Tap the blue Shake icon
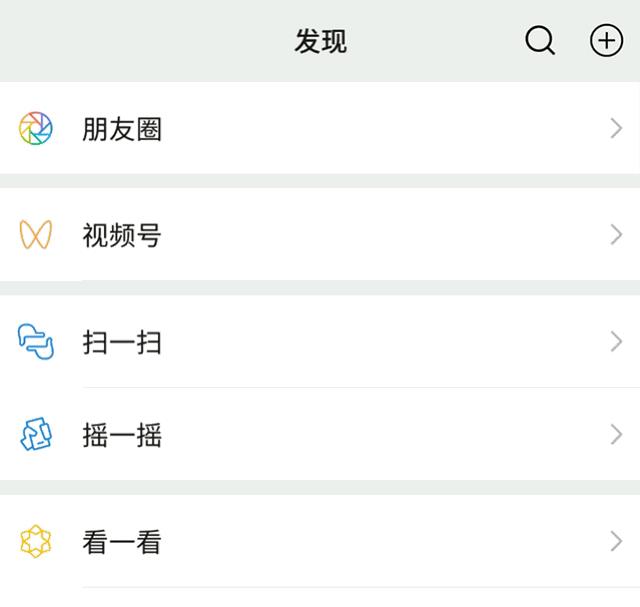 pos(36,435)
